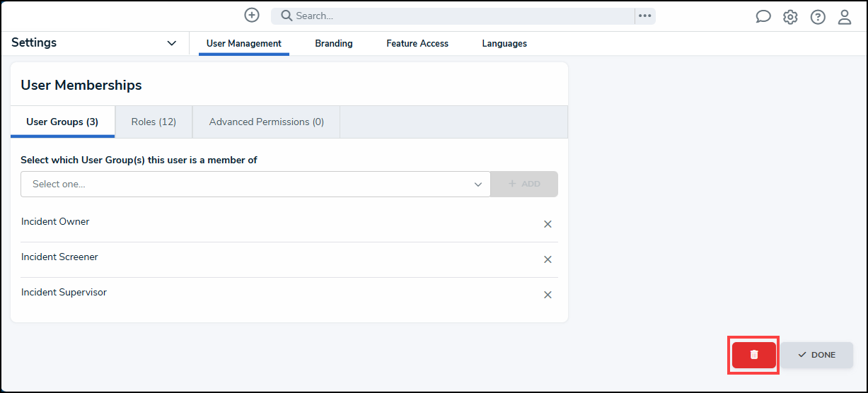Image resolution: width=868 pixels, height=393 pixels.
Task: Open the search options ellipsis
Action: tap(644, 16)
